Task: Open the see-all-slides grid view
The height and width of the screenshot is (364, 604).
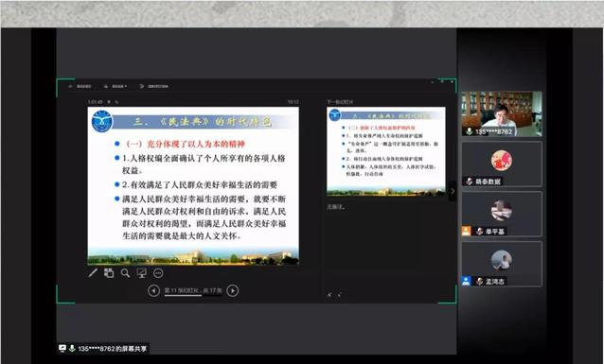Action: click(109, 273)
